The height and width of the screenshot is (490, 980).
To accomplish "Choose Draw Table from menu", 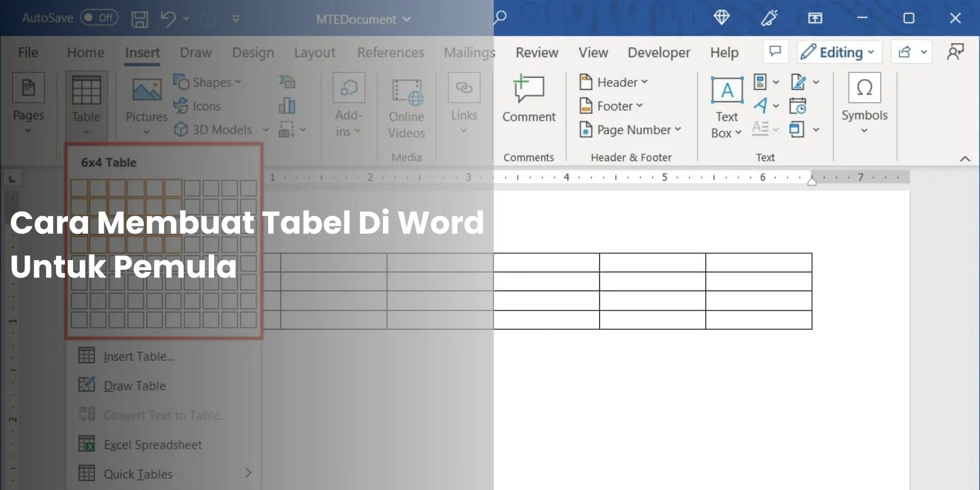I will (164, 386).
